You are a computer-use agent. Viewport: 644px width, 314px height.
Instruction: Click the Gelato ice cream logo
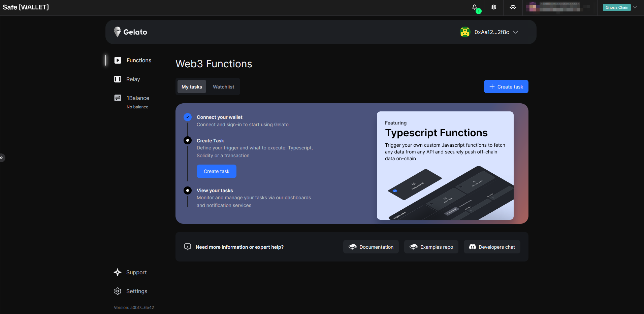tap(117, 32)
